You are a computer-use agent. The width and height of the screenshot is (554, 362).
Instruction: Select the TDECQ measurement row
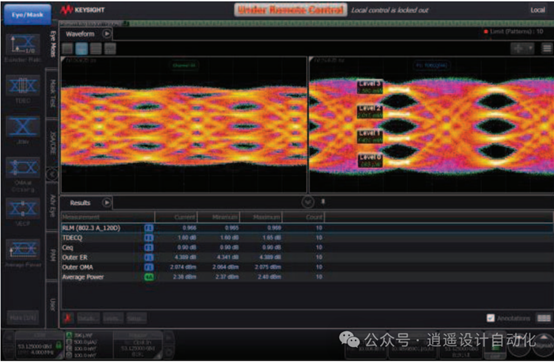(307, 238)
